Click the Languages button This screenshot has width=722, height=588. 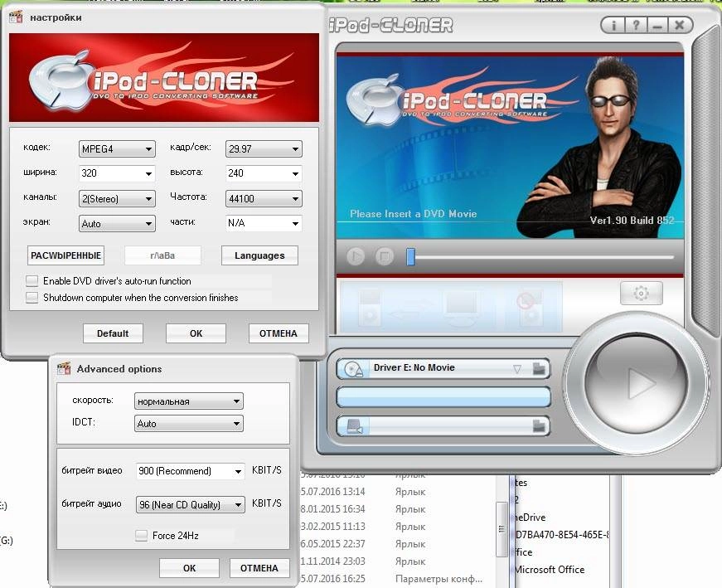click(259, 255)
